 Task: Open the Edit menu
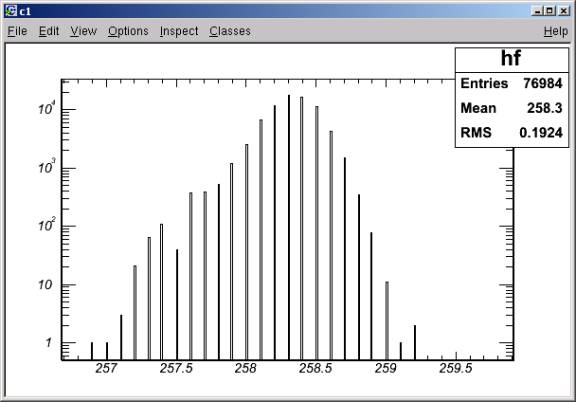49,31
